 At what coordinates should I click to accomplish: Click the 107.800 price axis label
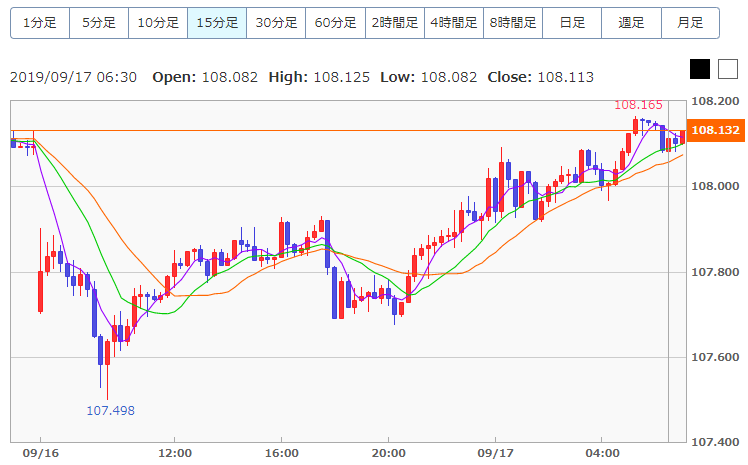715,272
